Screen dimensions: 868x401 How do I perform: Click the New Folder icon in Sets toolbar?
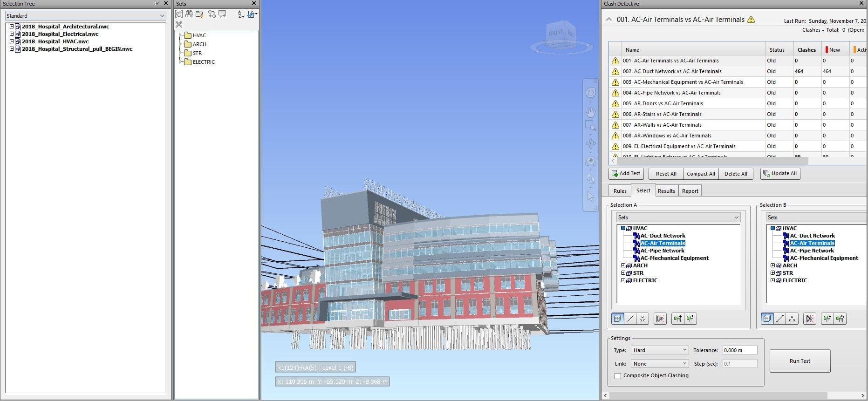[x=199, y=14]
